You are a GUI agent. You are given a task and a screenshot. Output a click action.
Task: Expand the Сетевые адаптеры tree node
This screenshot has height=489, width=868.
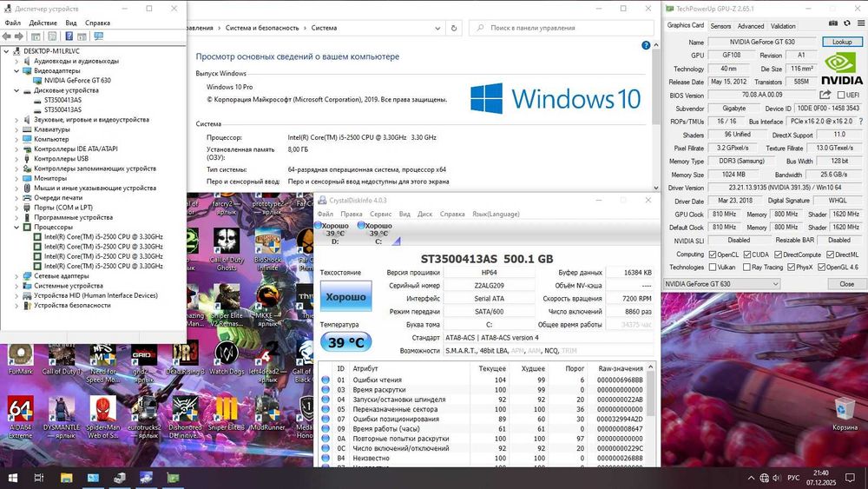pos(16,276)
